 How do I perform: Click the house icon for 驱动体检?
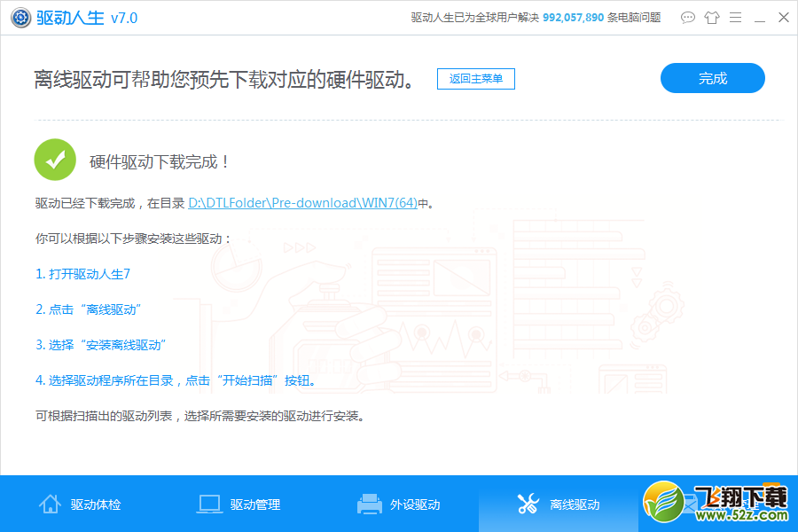tap(50, 504)
